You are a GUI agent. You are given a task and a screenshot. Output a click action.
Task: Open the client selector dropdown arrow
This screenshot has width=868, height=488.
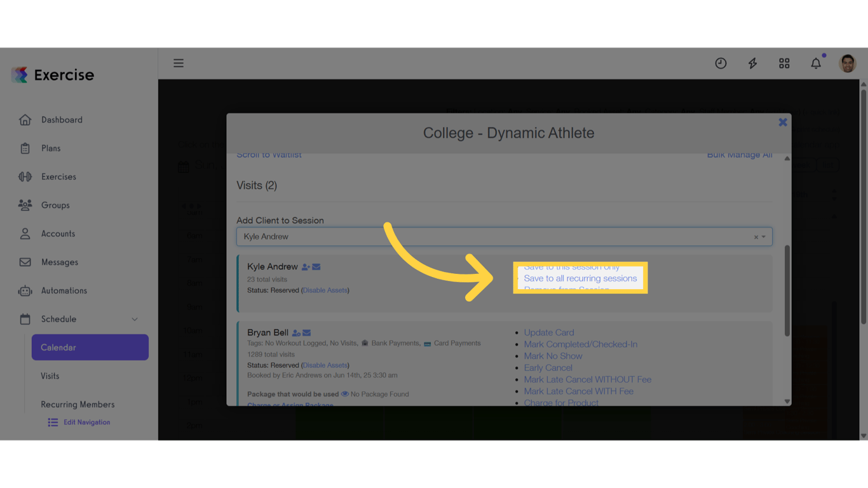click(x=764, y=236)
